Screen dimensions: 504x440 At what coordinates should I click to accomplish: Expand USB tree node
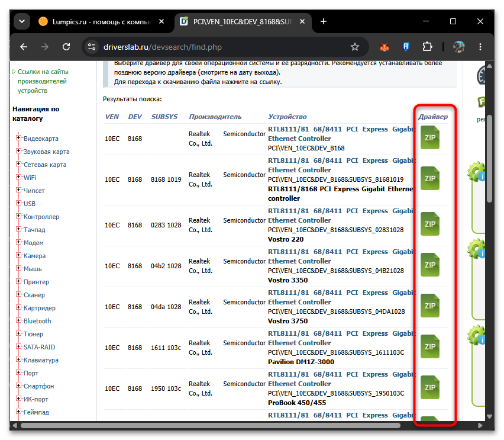(x=19, y=203)
